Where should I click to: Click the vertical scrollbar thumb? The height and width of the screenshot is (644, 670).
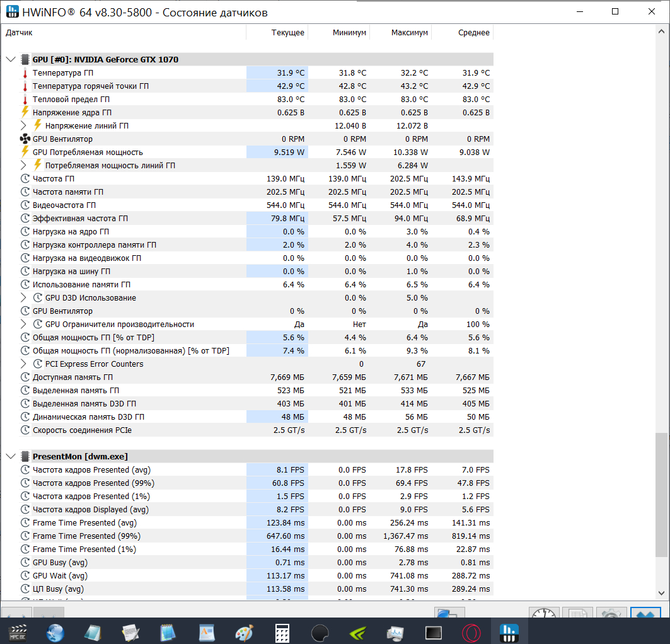pos(661,495)
